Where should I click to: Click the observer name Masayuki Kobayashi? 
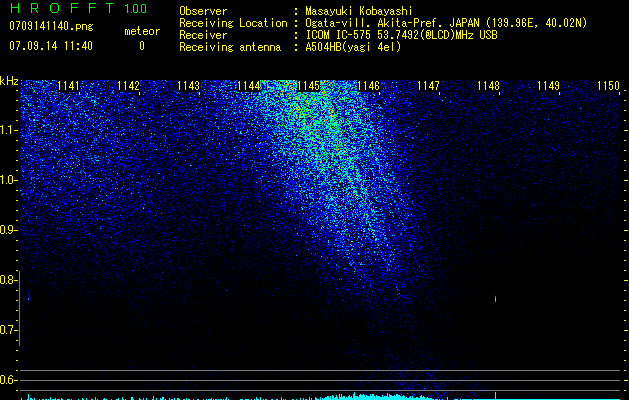coord(358,11)
